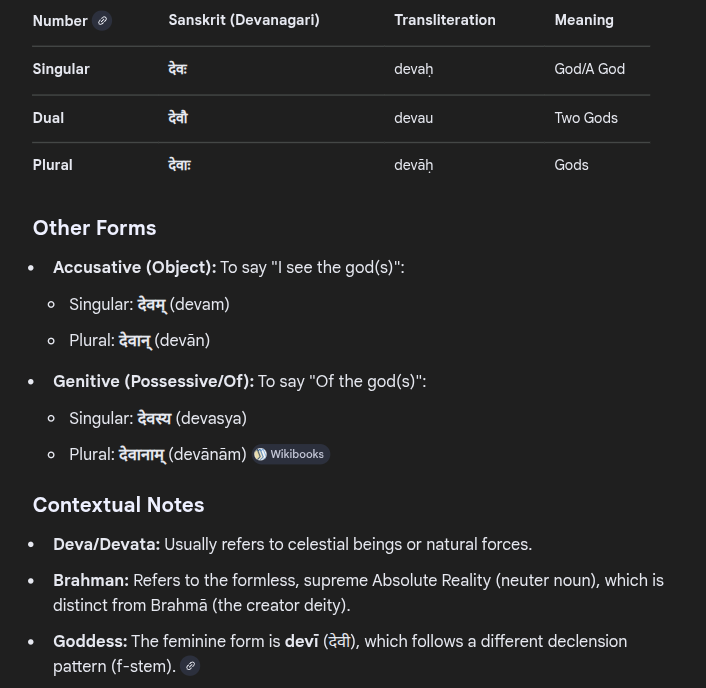Click the bold "Goddess:" term
The height and width of the screenshot is (688, 706).
90,641
